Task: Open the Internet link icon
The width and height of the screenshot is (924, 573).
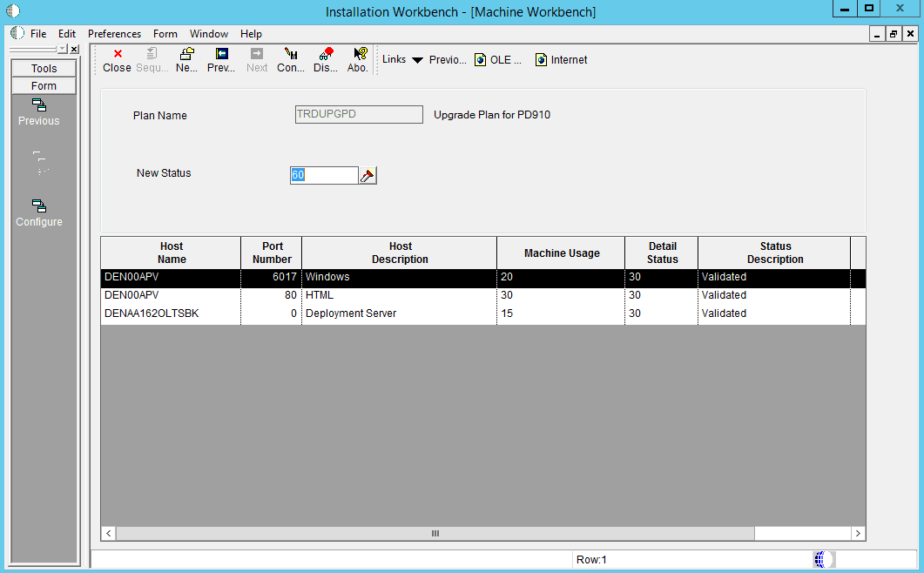Action: [x=541, y=60]
